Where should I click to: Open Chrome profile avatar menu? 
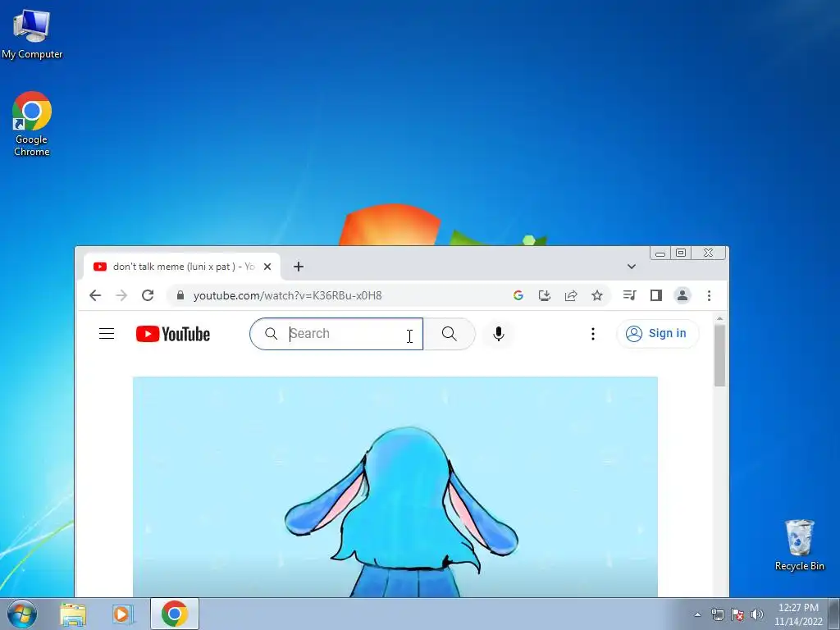point(682,295)
